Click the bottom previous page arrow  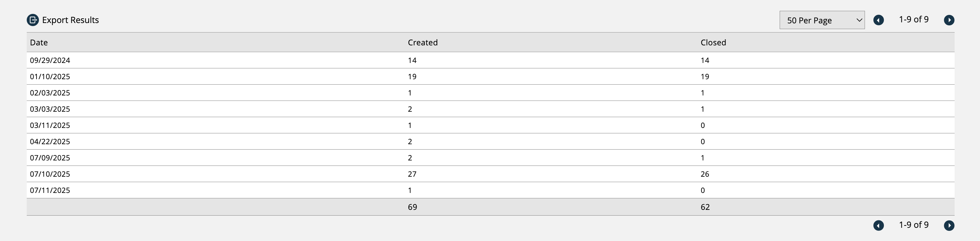point(879,225)
